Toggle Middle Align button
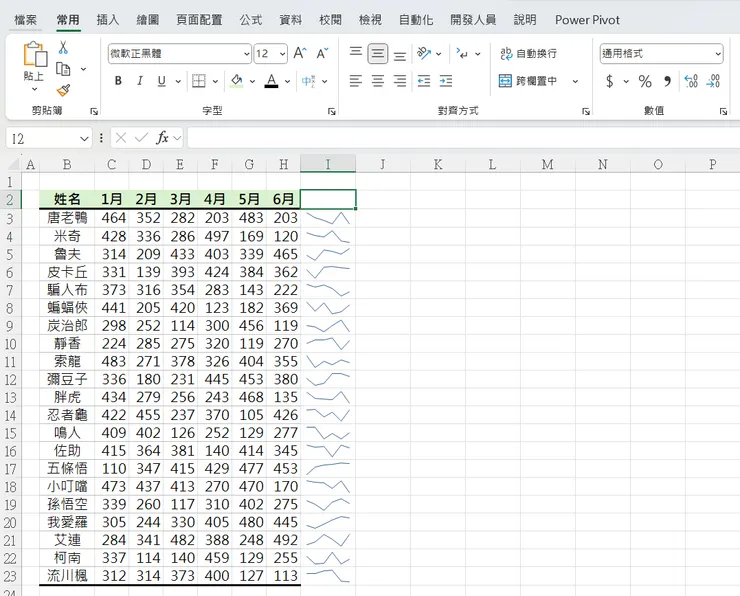Viewport: 740px width, 596px height. pos(378,53)
